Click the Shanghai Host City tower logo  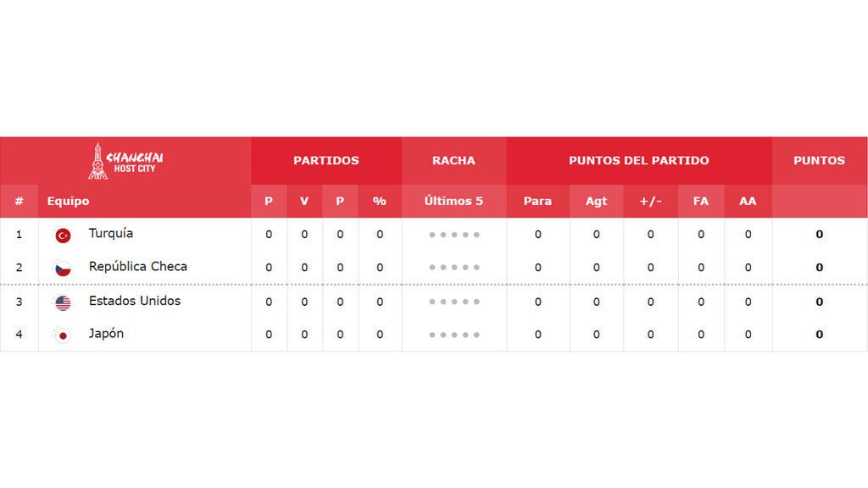(x=125, y=161)
